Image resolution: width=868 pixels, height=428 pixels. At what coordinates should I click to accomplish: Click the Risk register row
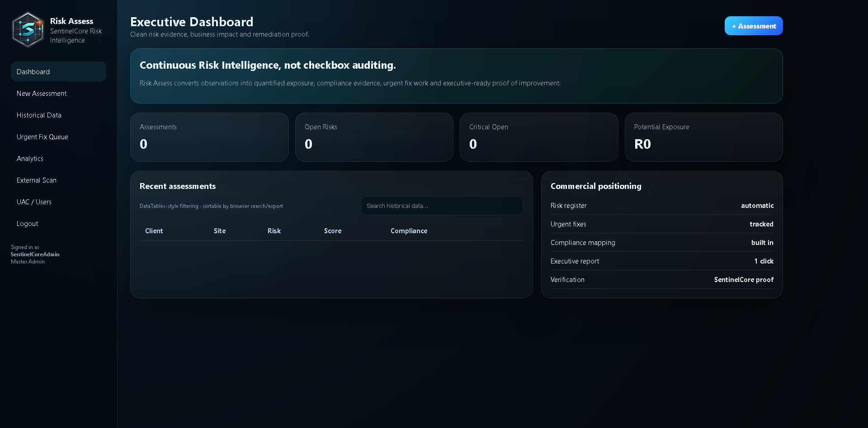tap(662, 206)
